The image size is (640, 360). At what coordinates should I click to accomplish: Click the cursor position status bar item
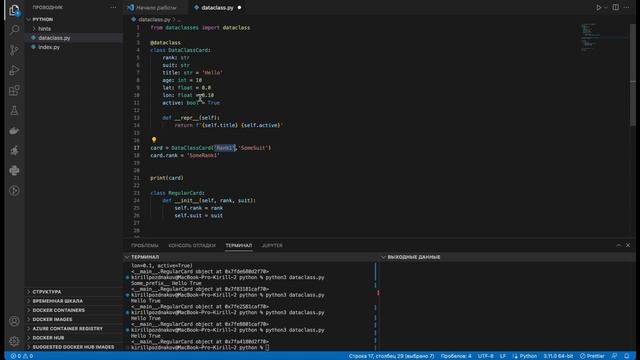click(x=391, y=356)
